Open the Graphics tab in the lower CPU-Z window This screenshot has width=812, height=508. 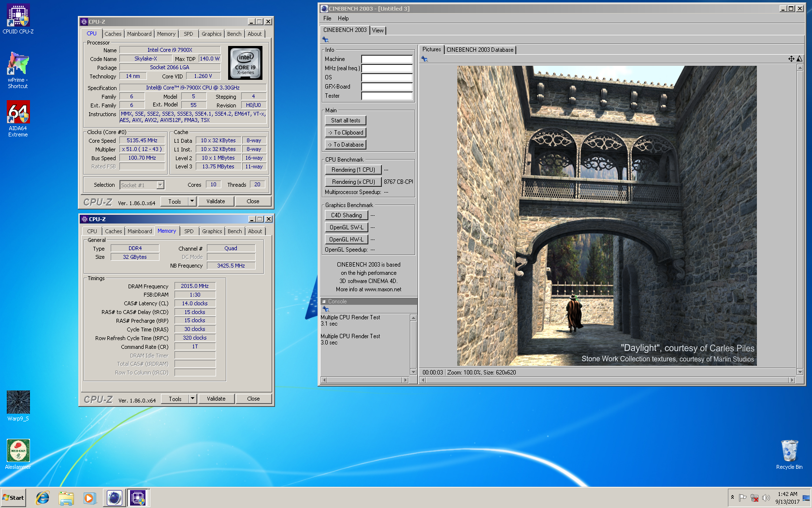point(212,231)
